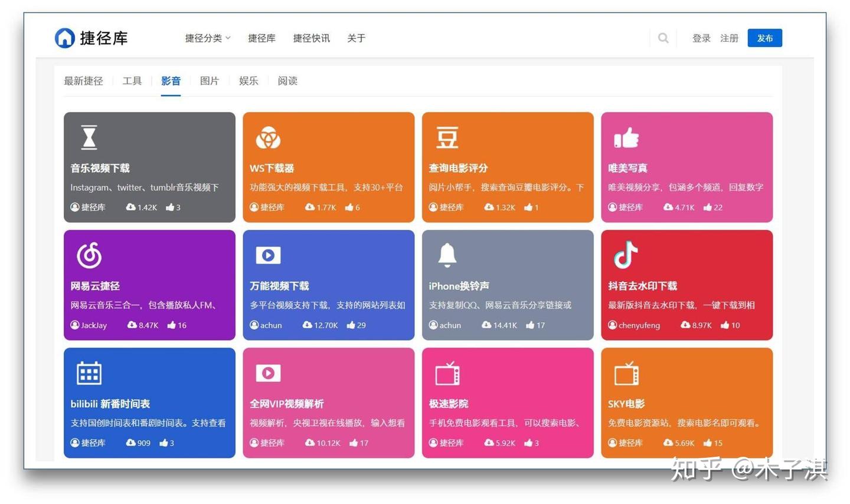Click the like icon on iPhone换铃声 card
Viewport: 850px width, 504px height.
pos(530,325)
